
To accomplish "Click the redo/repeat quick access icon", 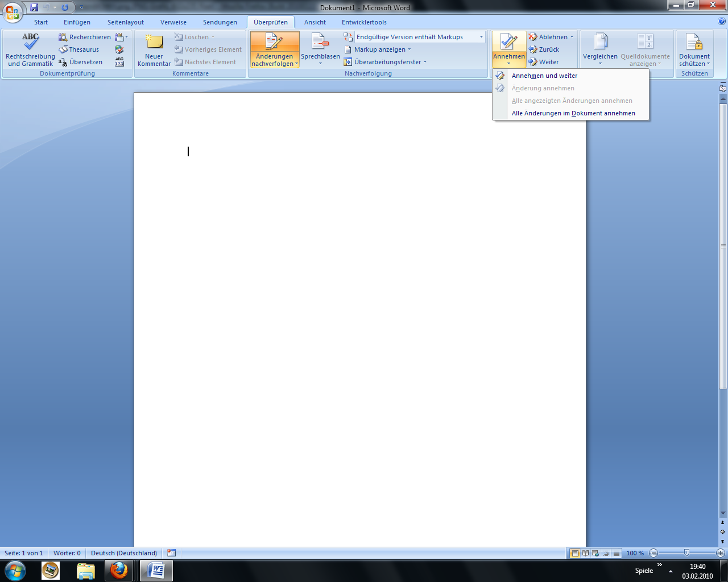I will coord(65,7).
